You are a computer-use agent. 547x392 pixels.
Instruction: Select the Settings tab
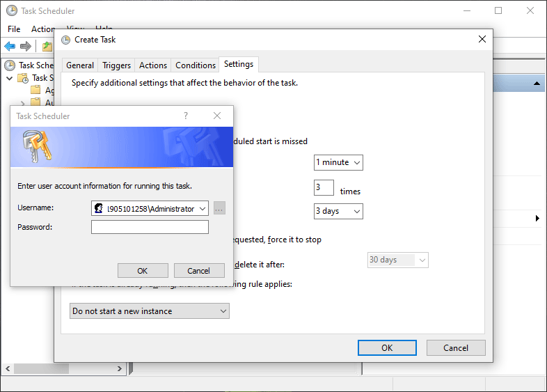tap(239, 64)
